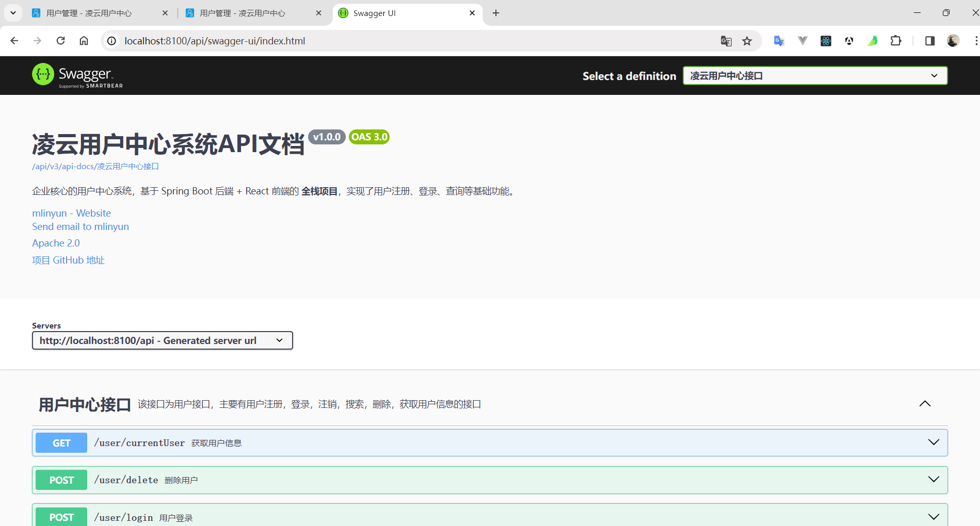Open the React Developer Tools extension icon
Image resolution: width=980 pixels, height=526 pixels.
(826, 41)
